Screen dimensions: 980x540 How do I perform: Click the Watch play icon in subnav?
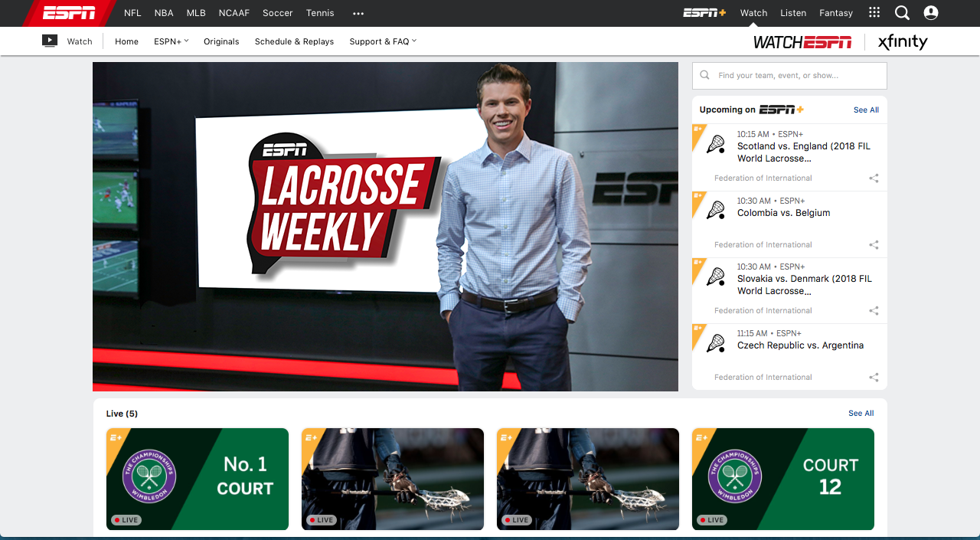50,41
